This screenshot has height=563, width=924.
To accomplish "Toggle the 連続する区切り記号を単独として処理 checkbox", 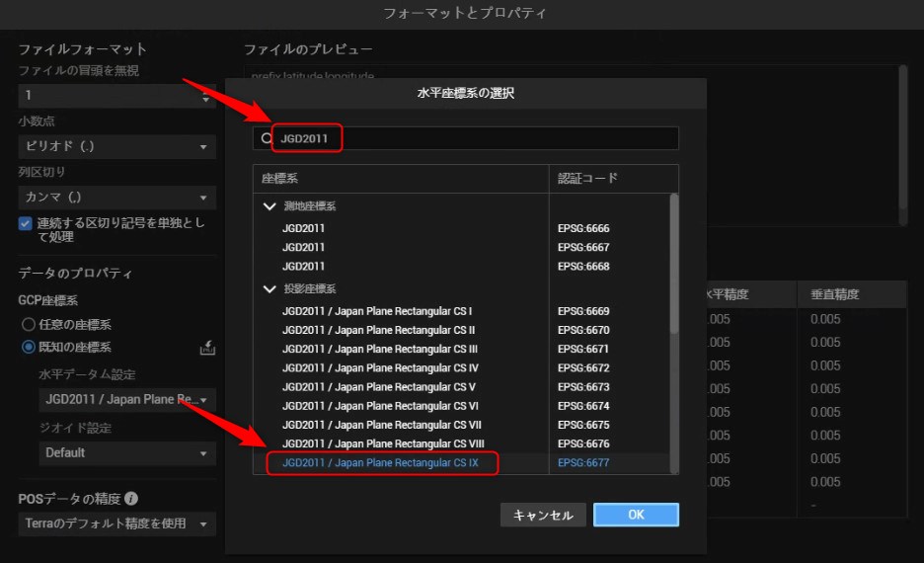I will tap(26, 223).
